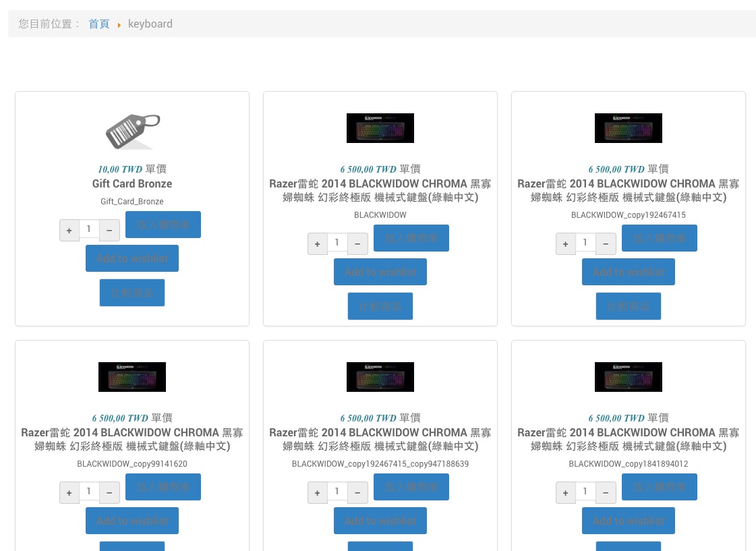This screenshot has height=551, width=756.
Task: Click the plain BLACKWIDOW SKU text
Action: click(380, 215)
